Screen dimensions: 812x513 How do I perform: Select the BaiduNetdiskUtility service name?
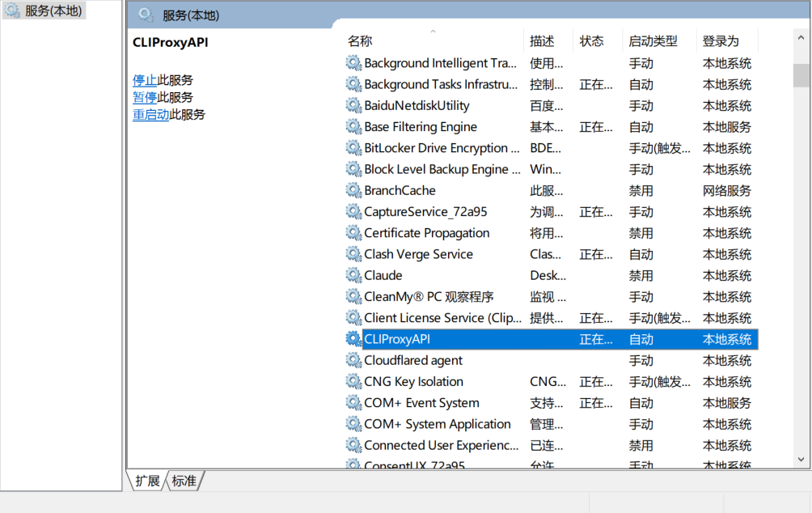(417, 106)
